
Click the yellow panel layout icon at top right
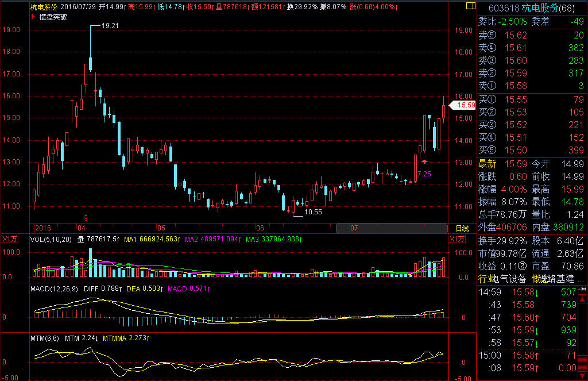471,7
